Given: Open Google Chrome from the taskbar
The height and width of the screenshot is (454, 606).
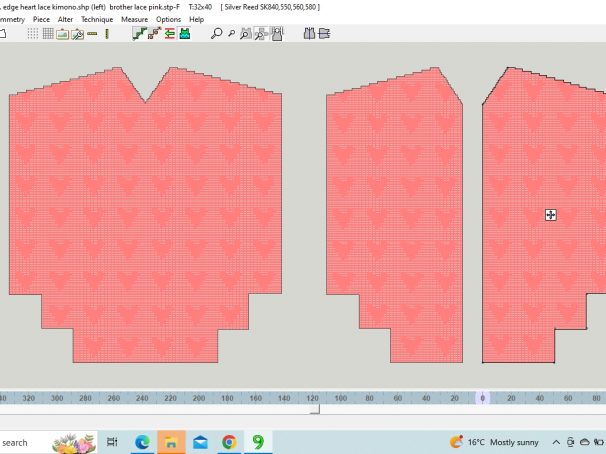Looking at the screenshot, I should point(229,441).
